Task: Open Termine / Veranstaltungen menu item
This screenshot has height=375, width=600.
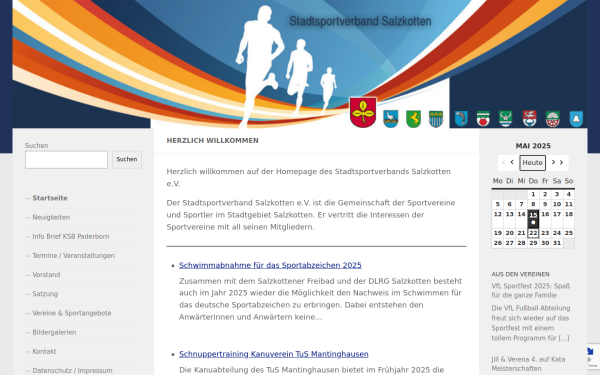Action: tap(73, 255)
